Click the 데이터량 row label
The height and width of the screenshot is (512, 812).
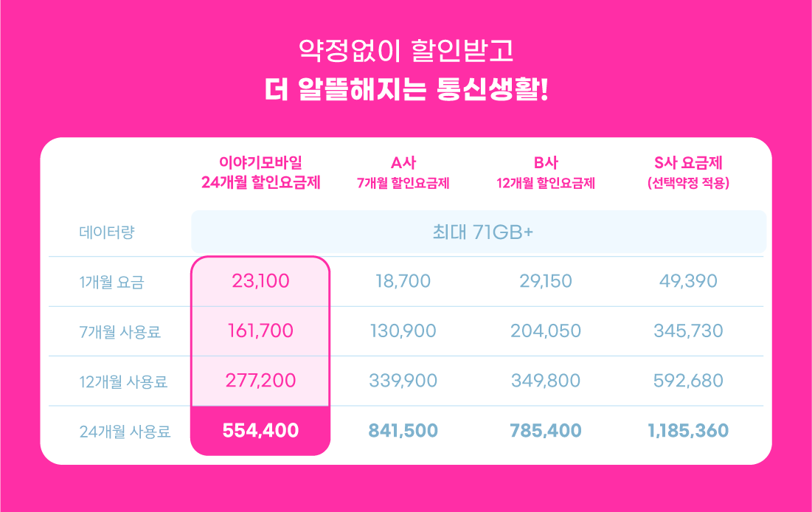coord(107,233)
